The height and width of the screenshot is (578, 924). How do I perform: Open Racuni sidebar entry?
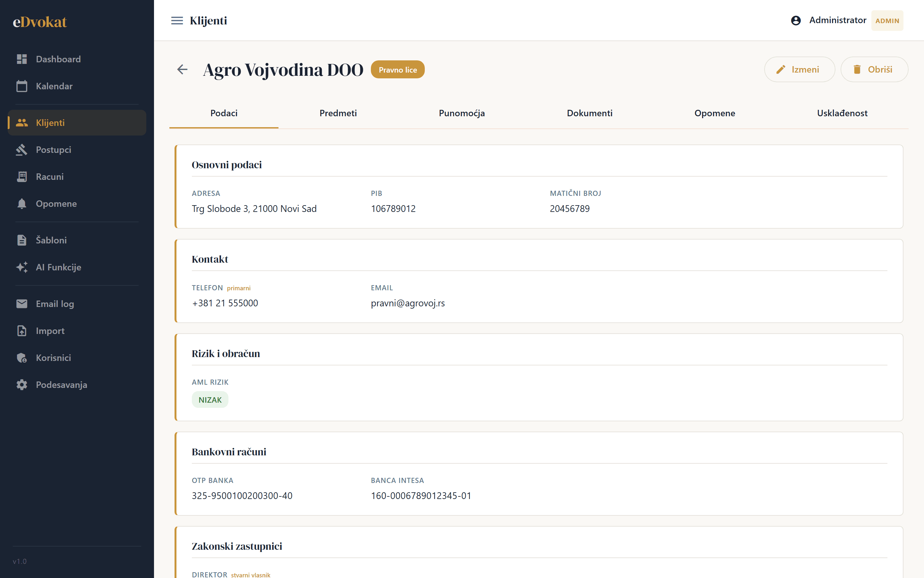click(77, 177)
